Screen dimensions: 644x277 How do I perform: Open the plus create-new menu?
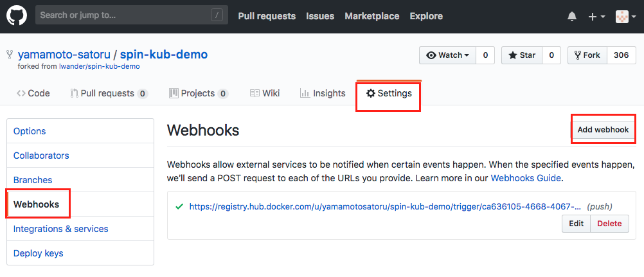coord(596,16)
